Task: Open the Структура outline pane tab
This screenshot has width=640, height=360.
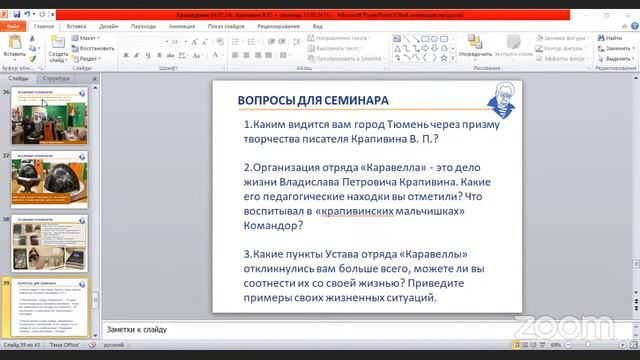Action: pyautogui.click(x=56, y=78)
